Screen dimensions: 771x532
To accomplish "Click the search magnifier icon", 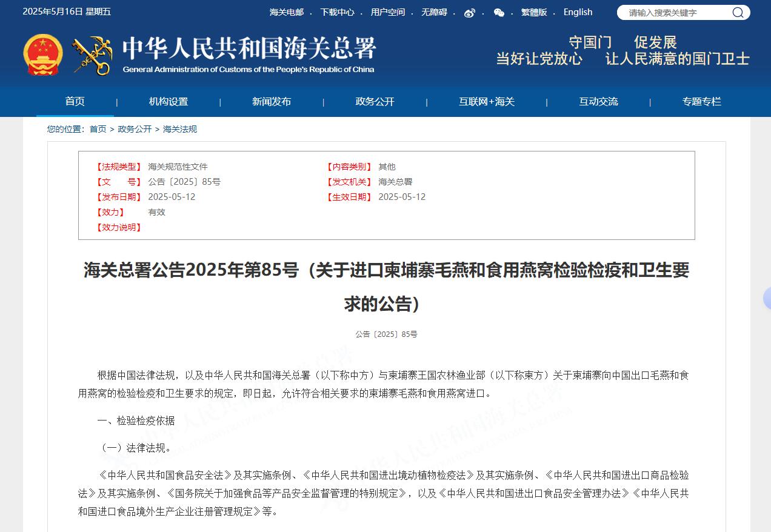I will (x=738, y=13).
